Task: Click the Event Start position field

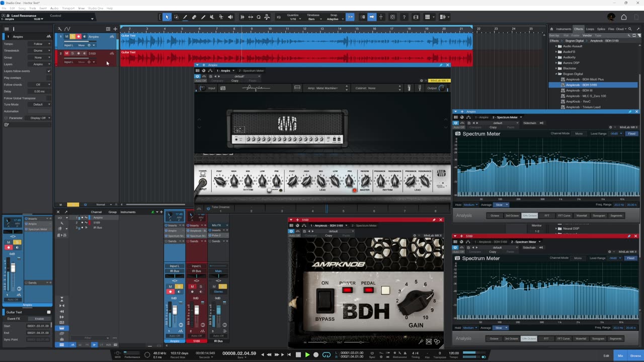Action: click(x=38, y=326)
